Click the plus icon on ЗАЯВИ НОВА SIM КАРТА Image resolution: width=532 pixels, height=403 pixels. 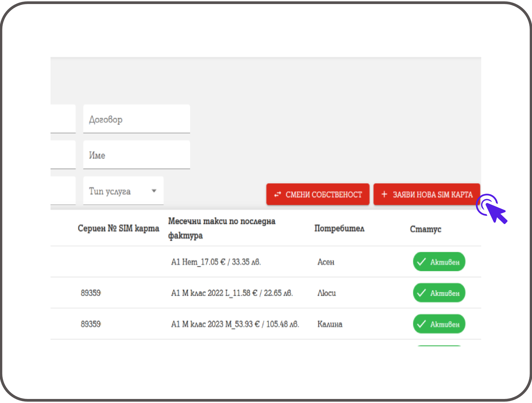[x=384, y=194]
